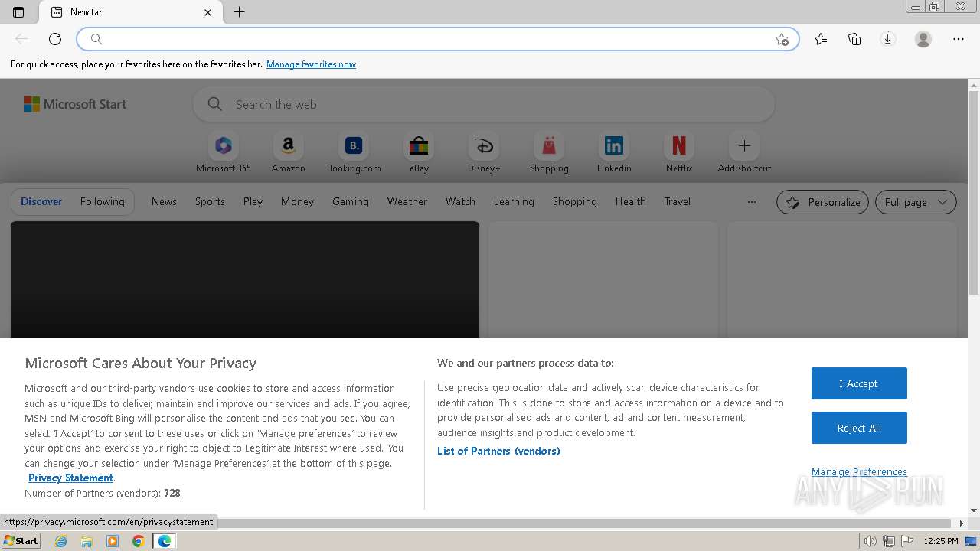Open the Weather category
980x551 pixels.
407,201
